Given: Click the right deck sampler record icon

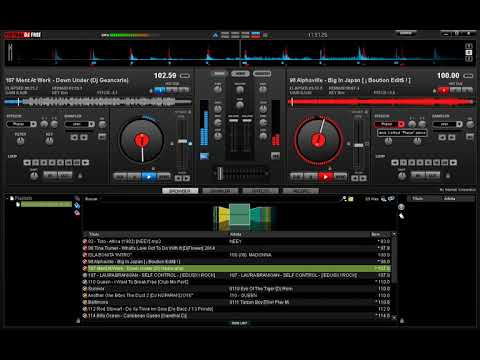Looking at the screenshot, I should [470, 137].
